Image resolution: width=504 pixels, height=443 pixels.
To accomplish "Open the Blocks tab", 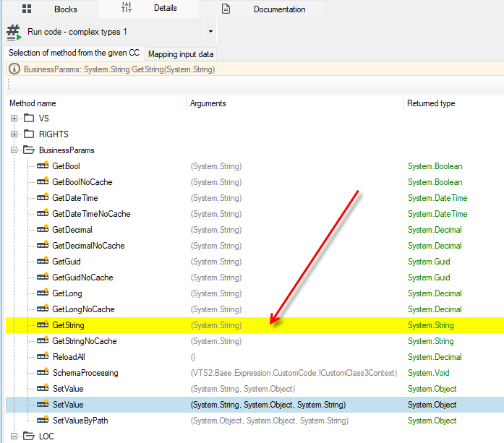I will (x=50, y=9).
